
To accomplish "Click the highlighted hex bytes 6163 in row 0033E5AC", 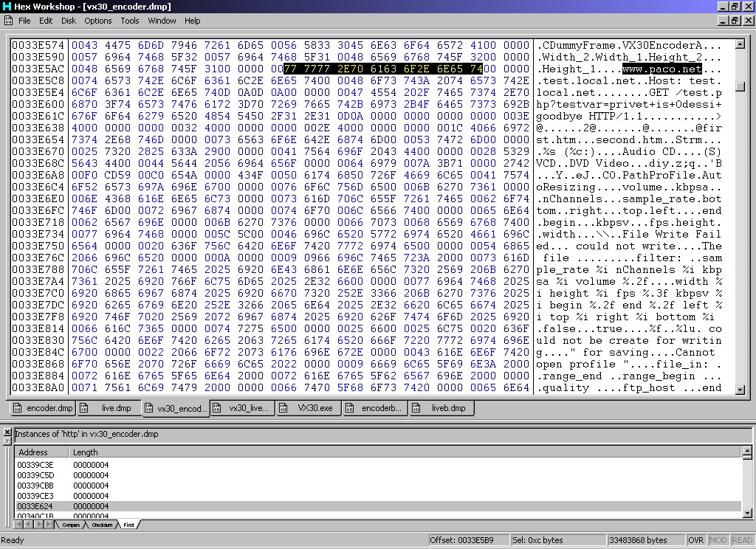I will (383, 69).
